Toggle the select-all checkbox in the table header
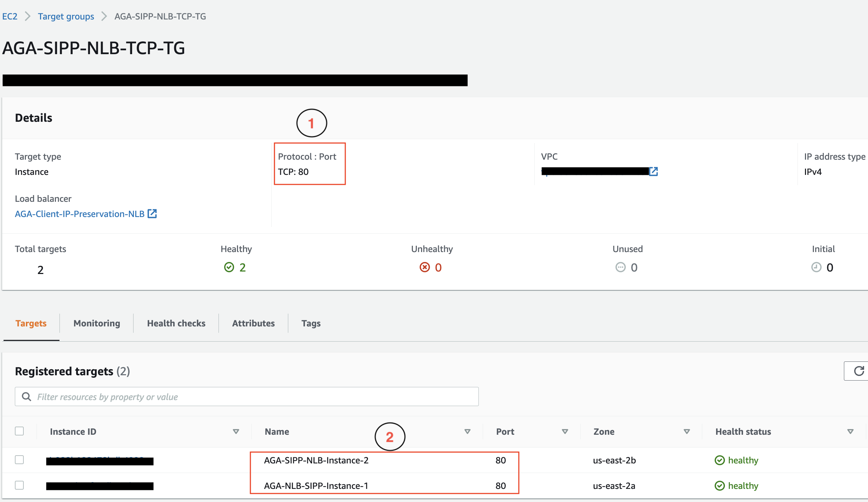This screenshot has height=502, width=868. point(19,431)
